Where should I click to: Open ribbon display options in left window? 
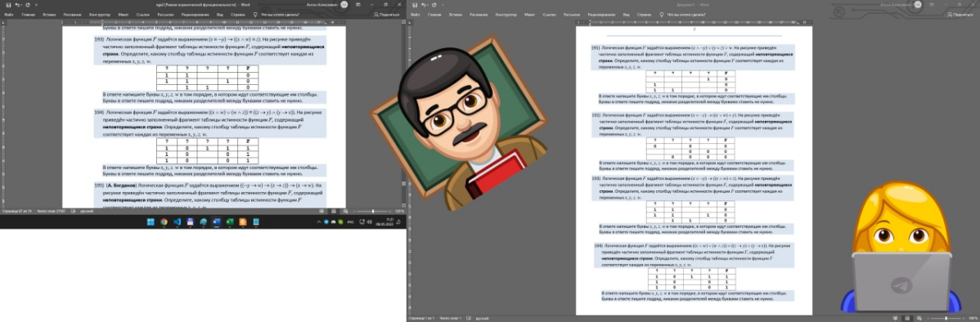[x=358, y=5]
